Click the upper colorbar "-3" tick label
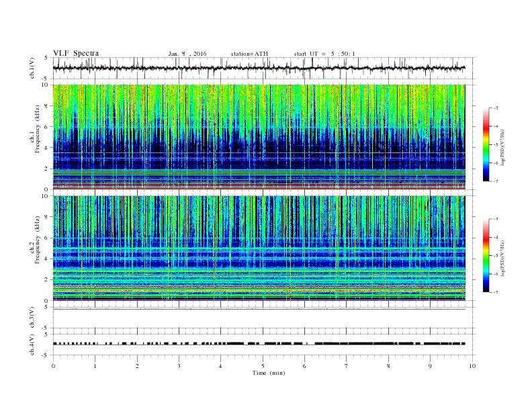 pos(496,108)
